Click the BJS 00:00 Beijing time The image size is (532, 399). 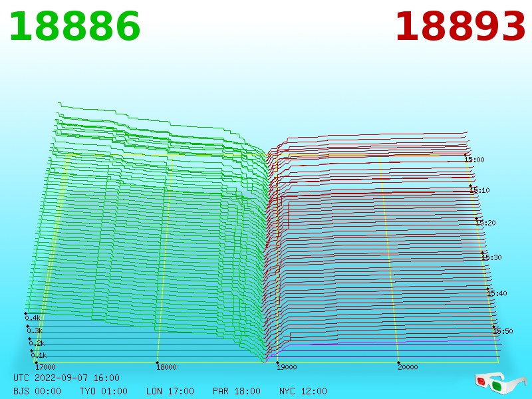point(37,391)
